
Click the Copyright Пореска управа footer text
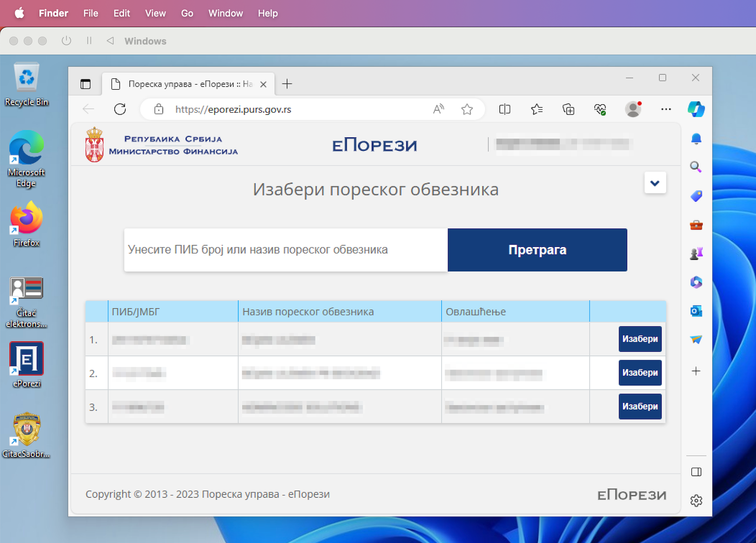pyautogui.click(x=207, y=494)
